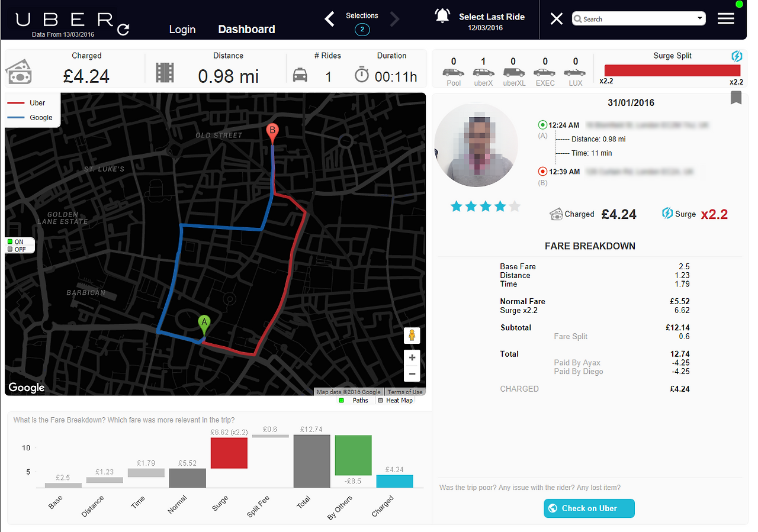Click the surge icon beside ride Surge x2.2
This screenshot has width=758, height=532.
667,214
